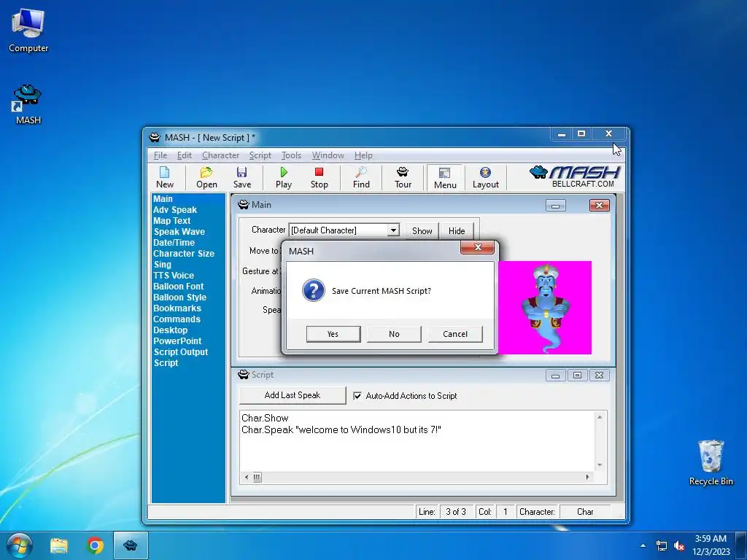Click the New script toolbar icon
747x560 pixels.
(x=164, y=177)
